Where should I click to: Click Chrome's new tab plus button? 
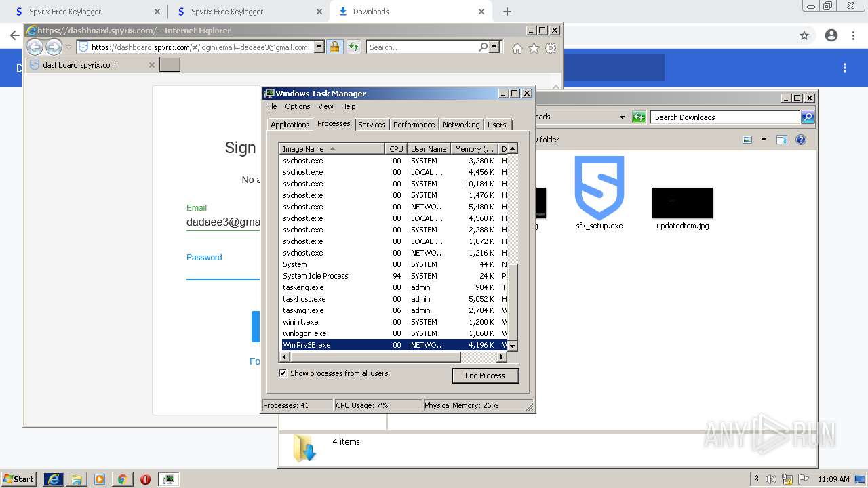point(507,12)
